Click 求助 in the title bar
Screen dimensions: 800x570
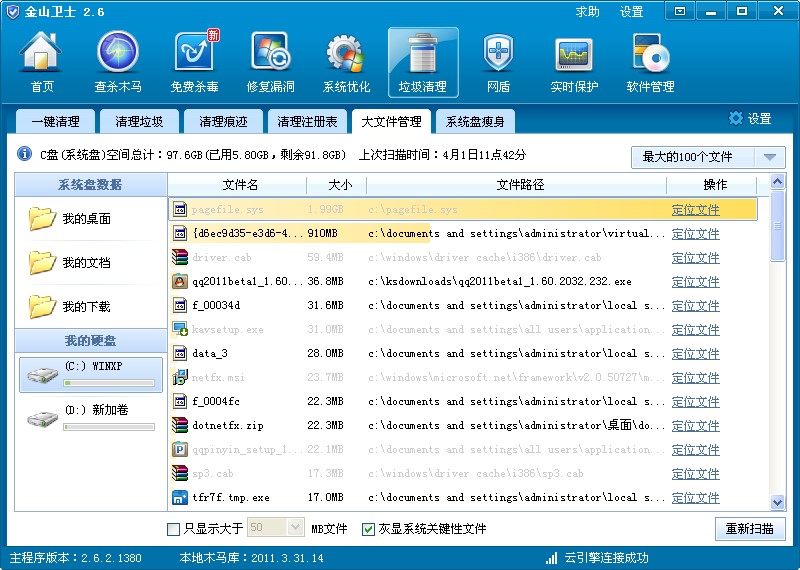point(587,11)
